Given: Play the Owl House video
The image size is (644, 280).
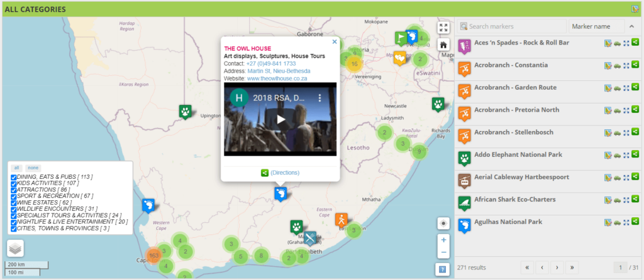Looking at the screenshot, I should (280, 119).
